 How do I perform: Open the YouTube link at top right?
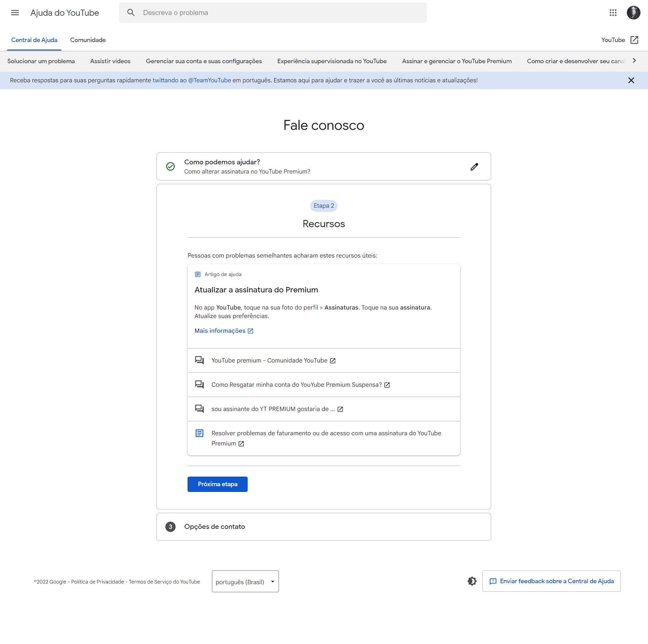point(613,40)
